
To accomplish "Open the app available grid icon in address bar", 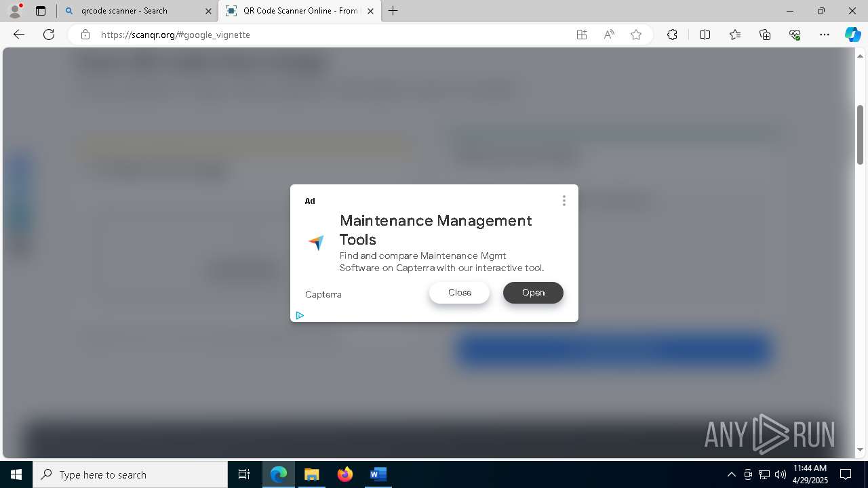I will pyautogui.click(x=582, y=35).
